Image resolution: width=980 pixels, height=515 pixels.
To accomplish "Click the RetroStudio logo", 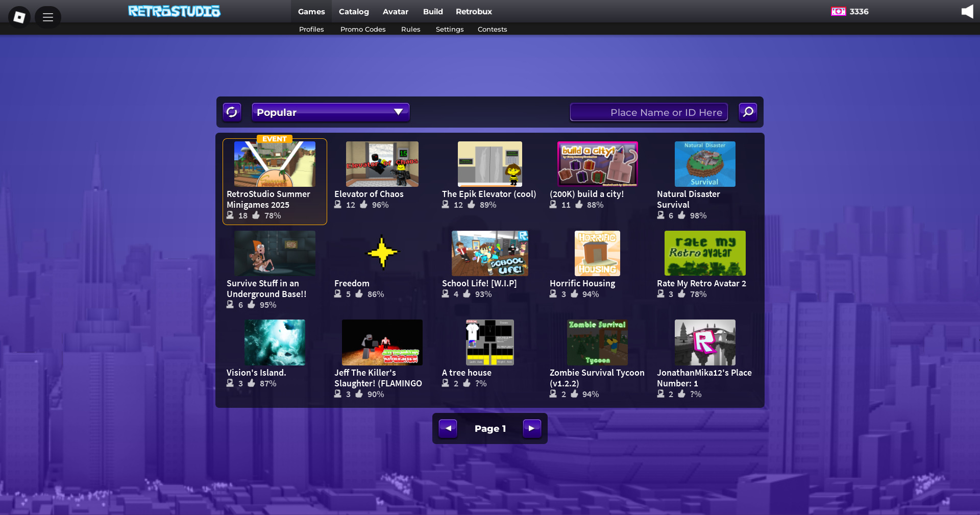I will point(174,11).
